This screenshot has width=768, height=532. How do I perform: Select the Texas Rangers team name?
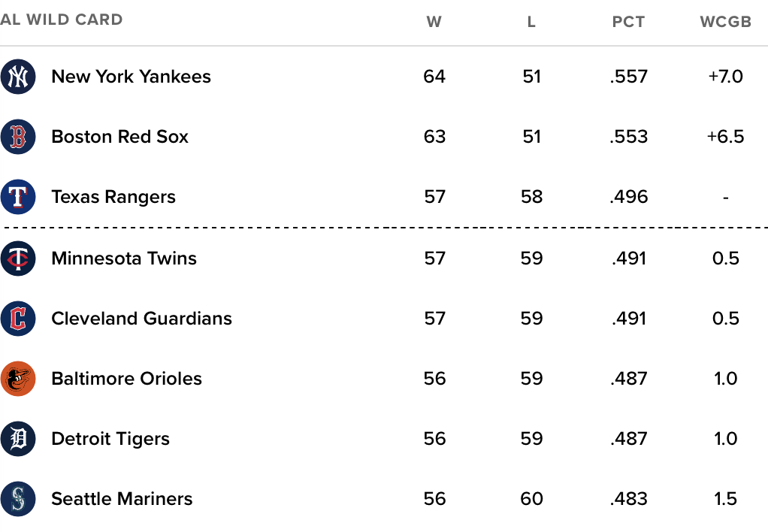(113, 197)
